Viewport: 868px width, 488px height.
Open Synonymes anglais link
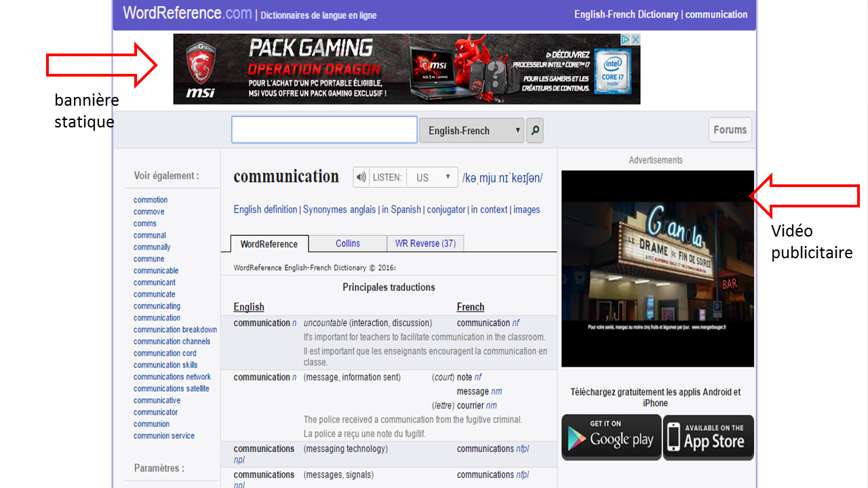pyautogui.click(x=339, y=209)
